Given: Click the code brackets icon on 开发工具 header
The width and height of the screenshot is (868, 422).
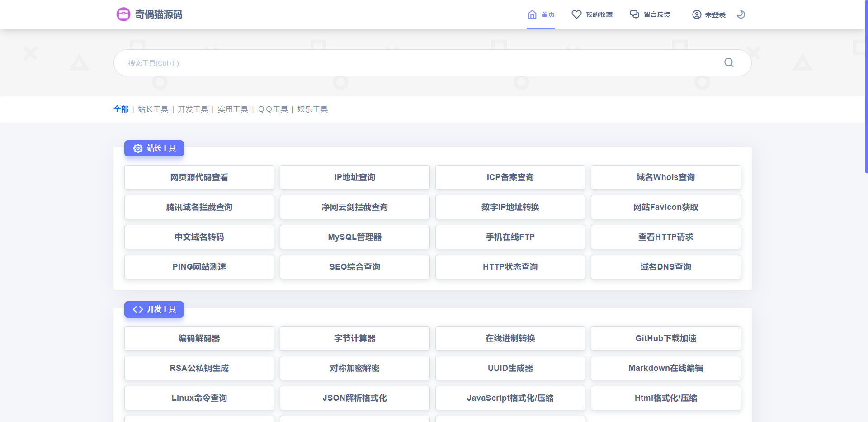Looking at the screenshot, I should point(138,309).
